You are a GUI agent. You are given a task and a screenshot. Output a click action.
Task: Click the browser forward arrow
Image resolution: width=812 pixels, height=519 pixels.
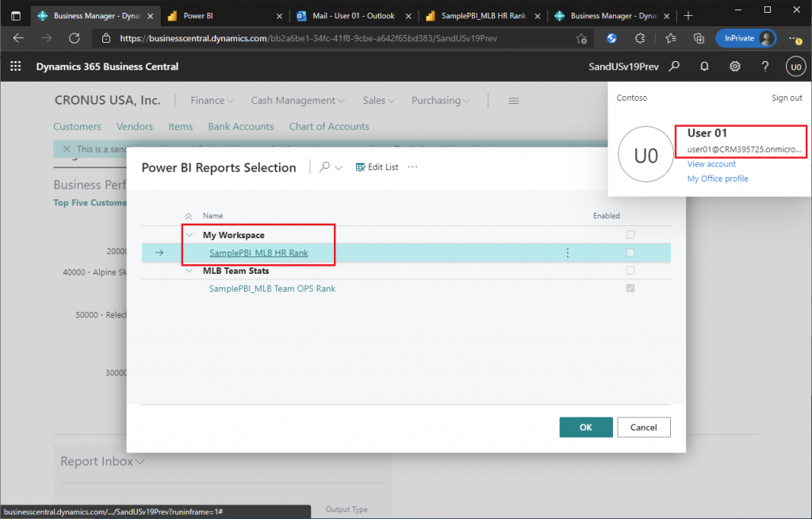tap(47, 38)
